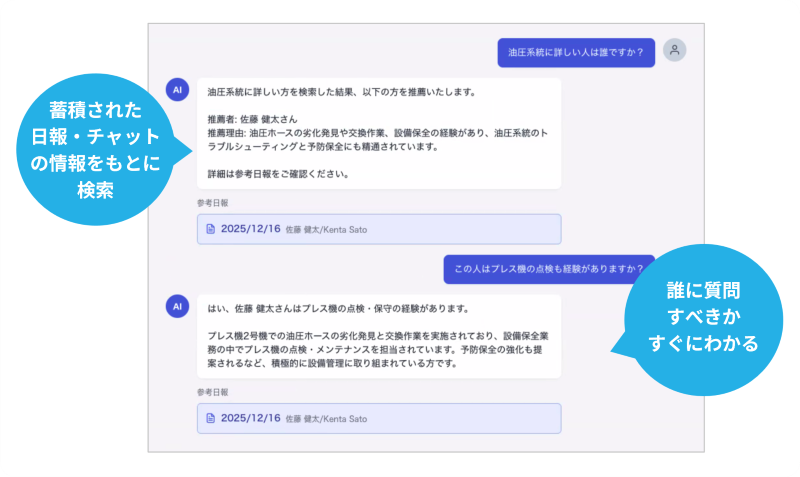
Task: Click the 推薦者: 佐藤 健太さん line
Action: click(254, 118)
